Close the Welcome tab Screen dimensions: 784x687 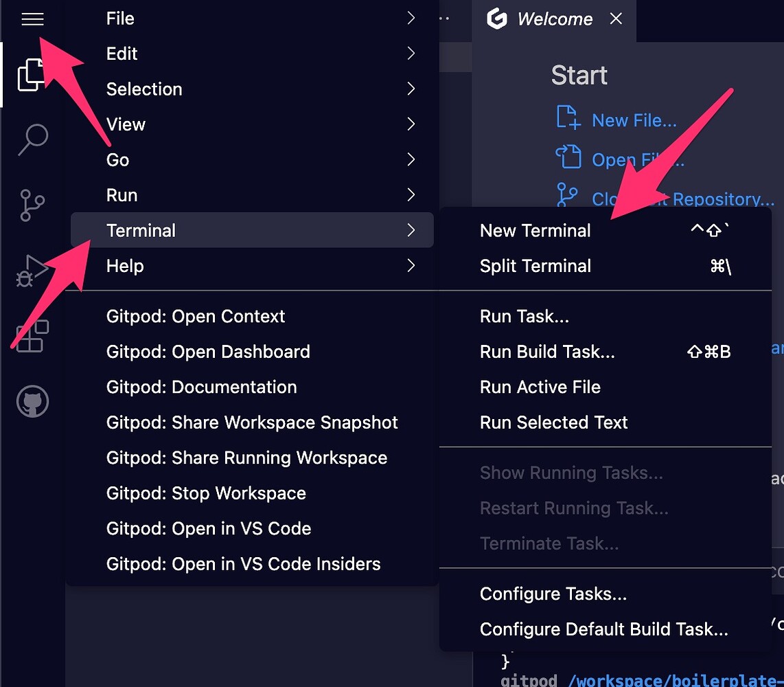(x=615, y=19)
